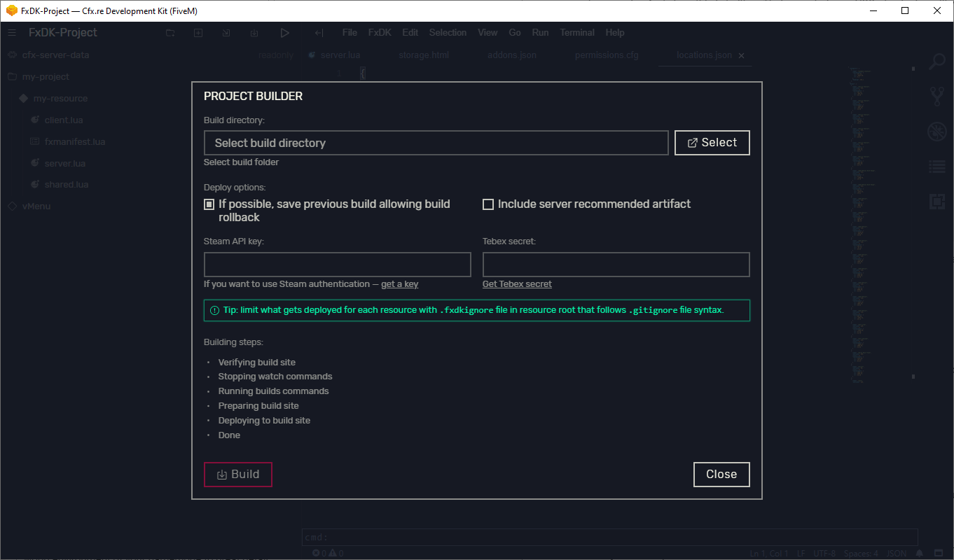Open the 'get a key' link

click(x=399, y=284)
